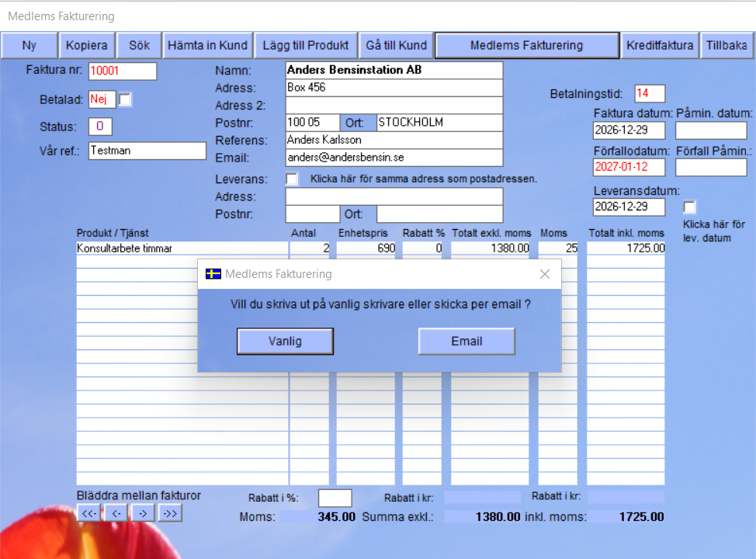Check same delivery address checkbox
Image resolution: width=756 pixels, height=559 pixels.
[292, 179]
